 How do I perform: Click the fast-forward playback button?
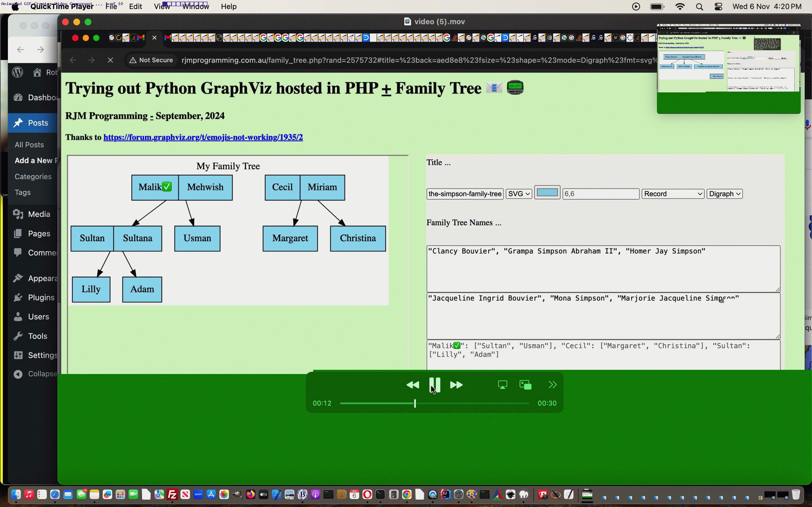pyautogui.click(x=456, y=385)
